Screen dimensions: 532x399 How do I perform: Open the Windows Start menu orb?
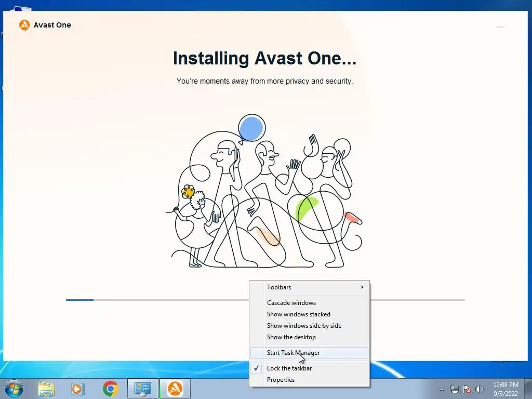[14, 389]
